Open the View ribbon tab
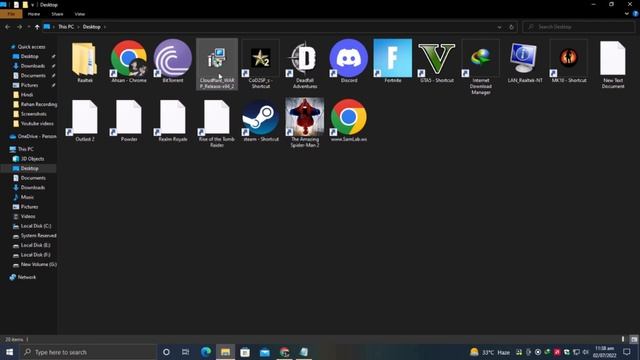This screenshot has height=360, width=640. 80,14
